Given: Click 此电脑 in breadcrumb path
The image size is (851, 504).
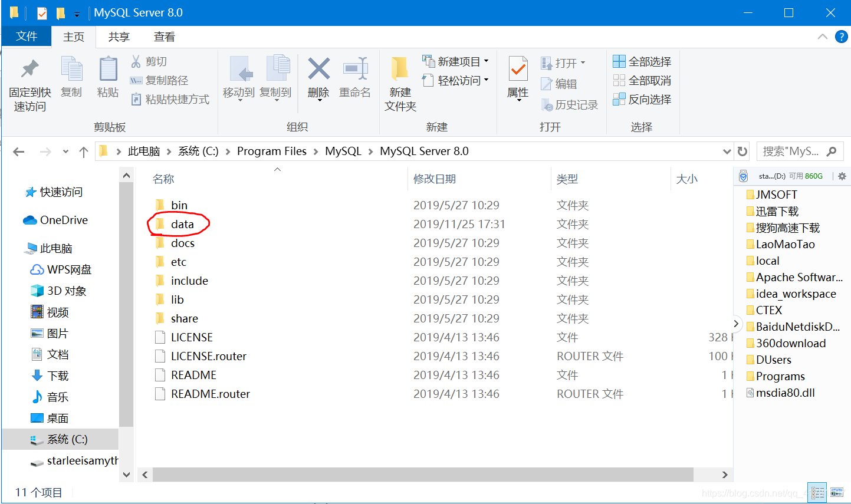Looking at the screenshot, I should [144, 151].
